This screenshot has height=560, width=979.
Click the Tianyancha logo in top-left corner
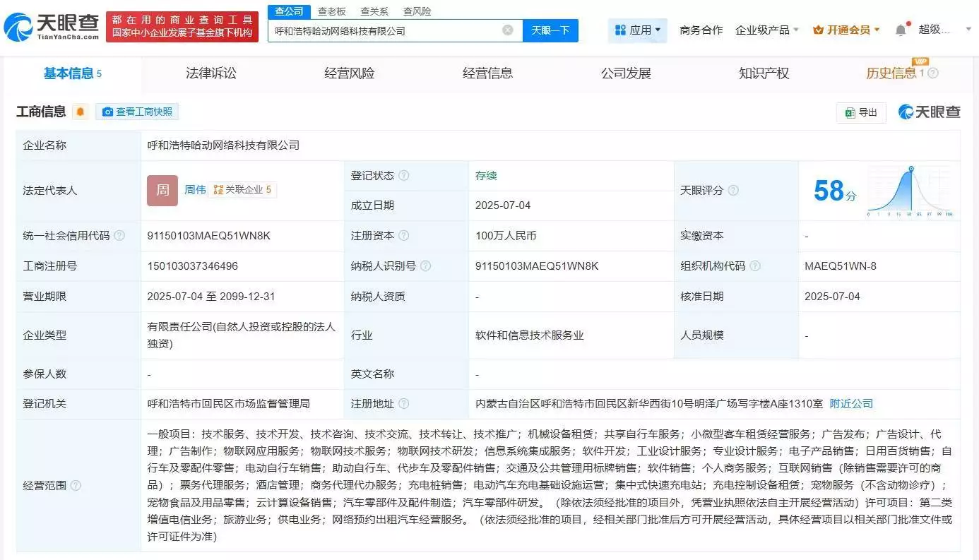click(x=48, y=25)
